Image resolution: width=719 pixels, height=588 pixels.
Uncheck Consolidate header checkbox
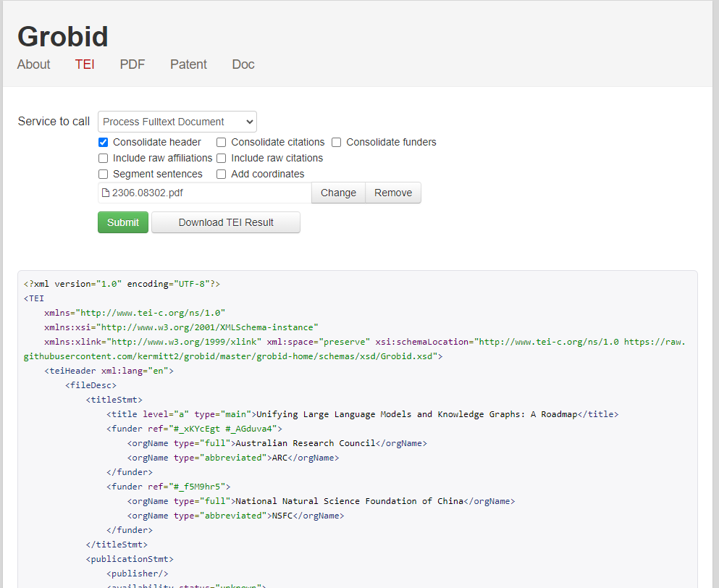click(x=104, y=143)
